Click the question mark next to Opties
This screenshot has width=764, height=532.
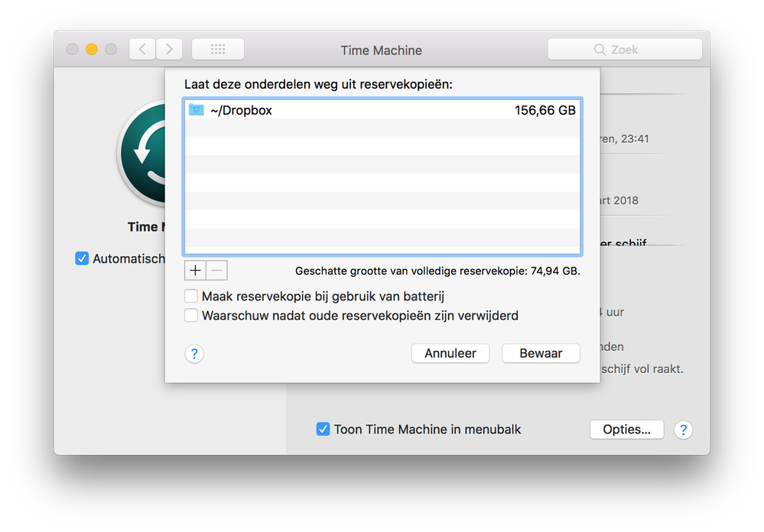(x=683, y=430)
